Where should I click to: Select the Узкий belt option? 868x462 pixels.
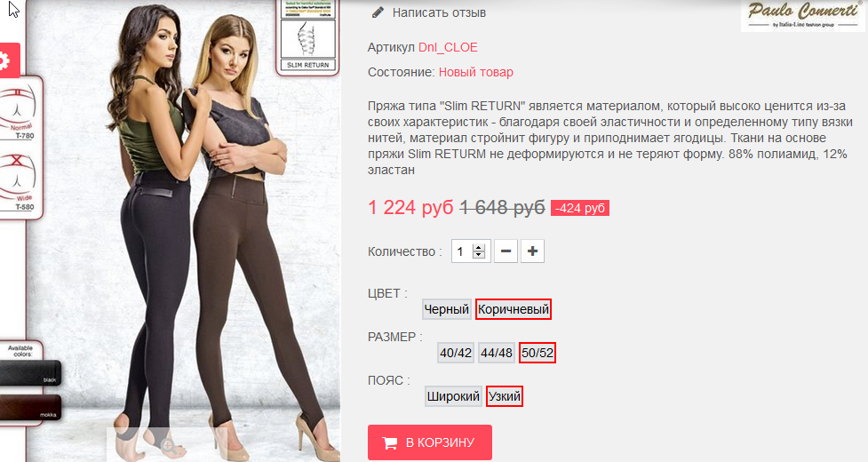click(x=505, y=397)
